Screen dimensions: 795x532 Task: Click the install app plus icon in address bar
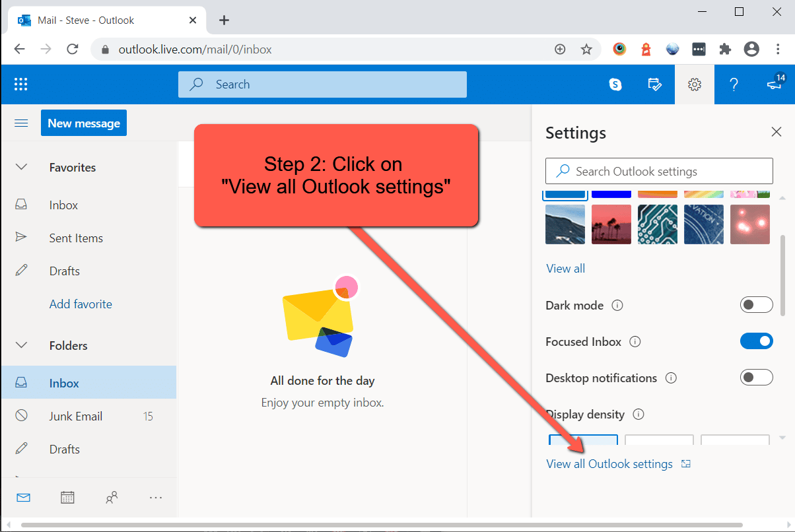click(560, 50)
